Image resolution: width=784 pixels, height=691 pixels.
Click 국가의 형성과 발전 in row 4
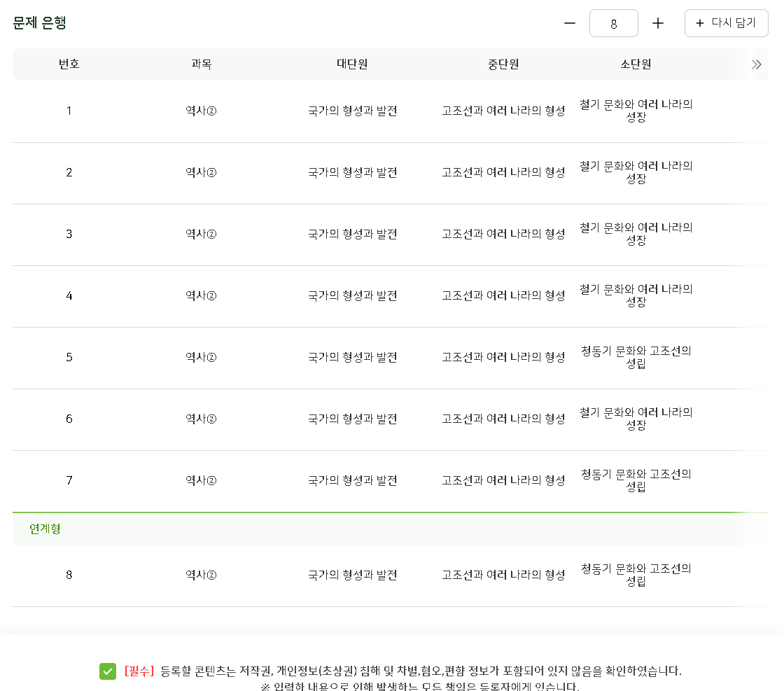[352, 296]
